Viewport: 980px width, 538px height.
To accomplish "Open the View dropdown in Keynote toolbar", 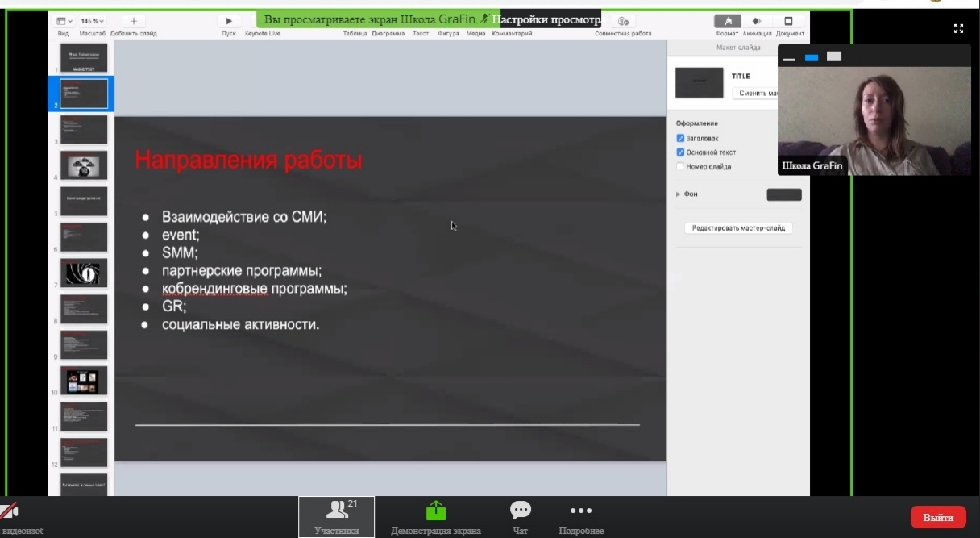I will pos(64,21).
